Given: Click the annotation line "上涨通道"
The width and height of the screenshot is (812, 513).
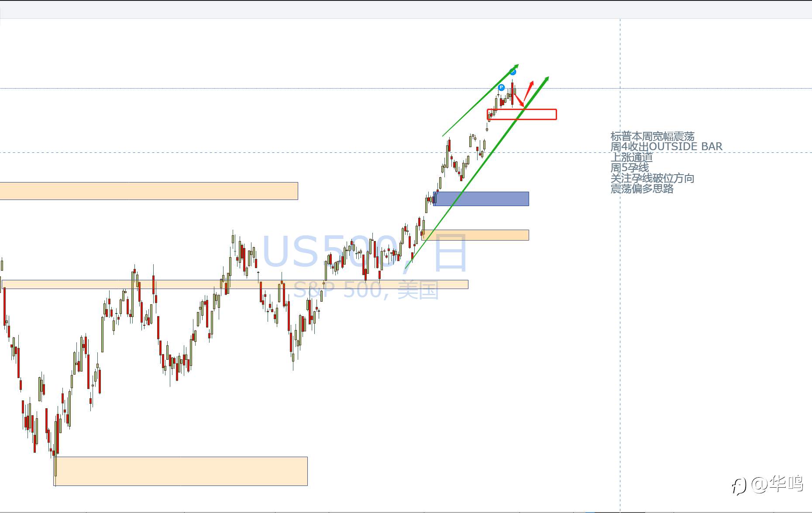Looking at the screenshot, I should pyautogui.click(x=631, y=157).
